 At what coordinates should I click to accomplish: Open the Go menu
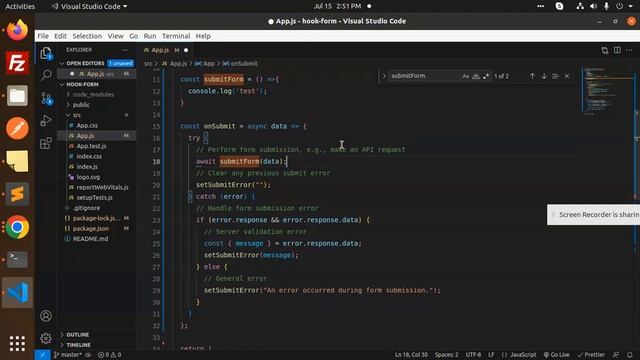click(x=133, y=36)
